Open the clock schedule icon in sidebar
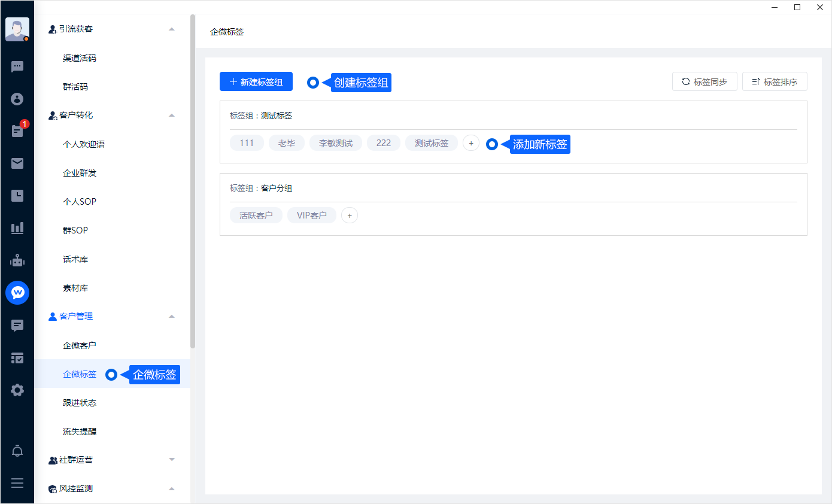The image size is (832, 504). 17,195
